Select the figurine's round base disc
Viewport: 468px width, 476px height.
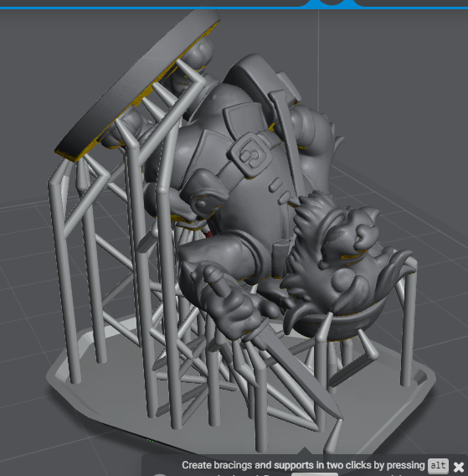pos(136,81)
